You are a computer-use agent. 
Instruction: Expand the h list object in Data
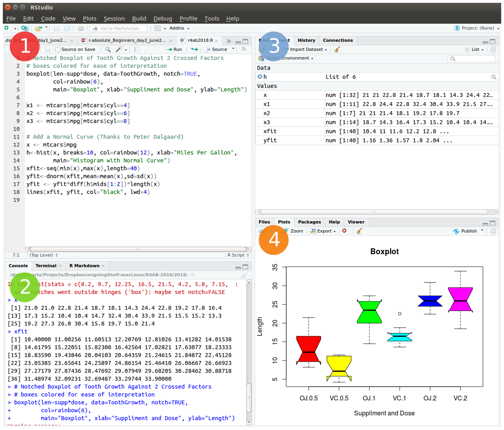tap(260, 77)
